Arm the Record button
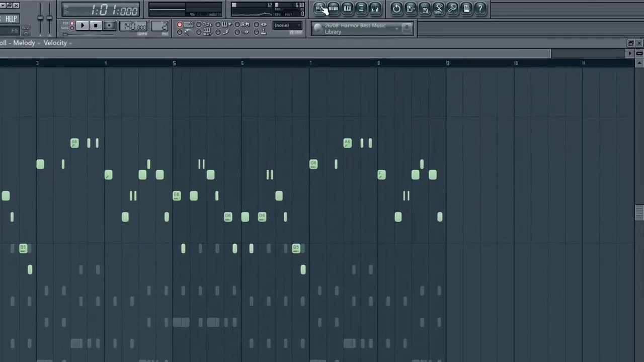 (x=109, y=26)
